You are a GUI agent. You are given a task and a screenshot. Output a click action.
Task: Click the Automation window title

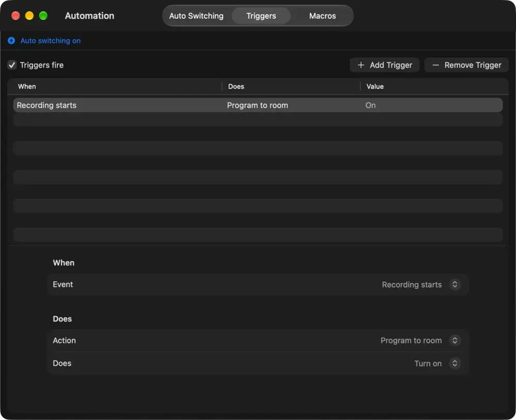pyautogui.click(x=89, y=16)
